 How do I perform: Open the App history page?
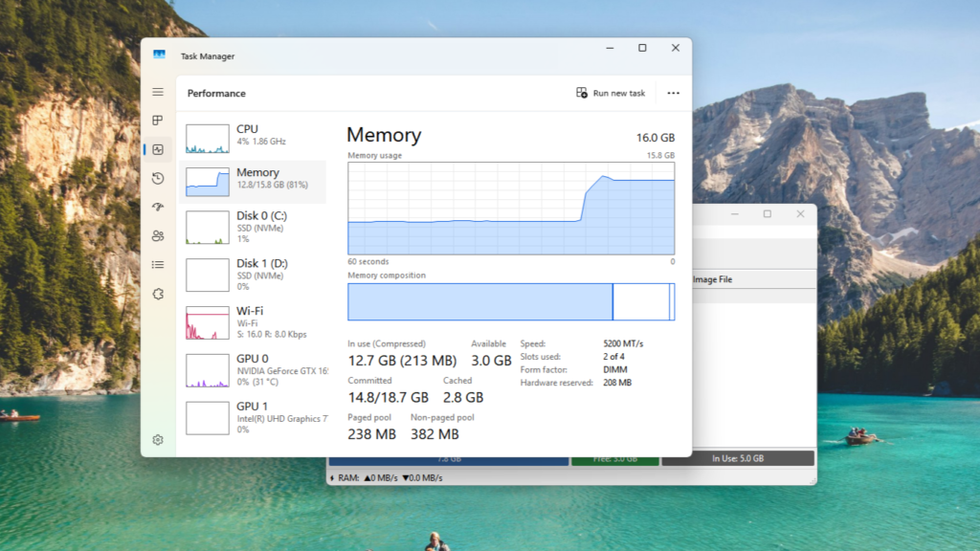click(158, 178)
